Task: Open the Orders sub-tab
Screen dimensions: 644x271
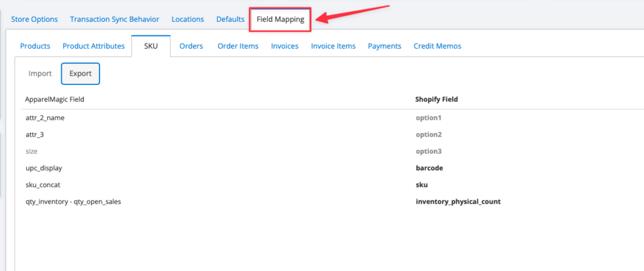Action: point(191,46)
